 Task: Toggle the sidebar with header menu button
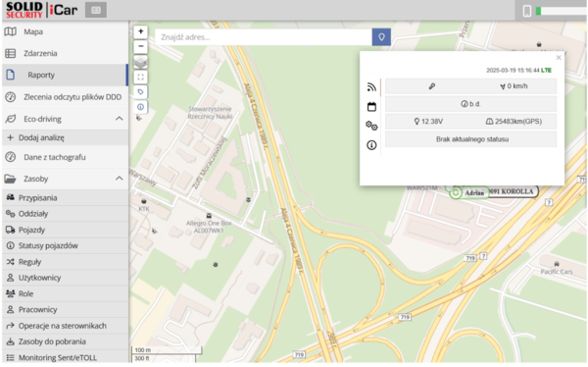96,10
